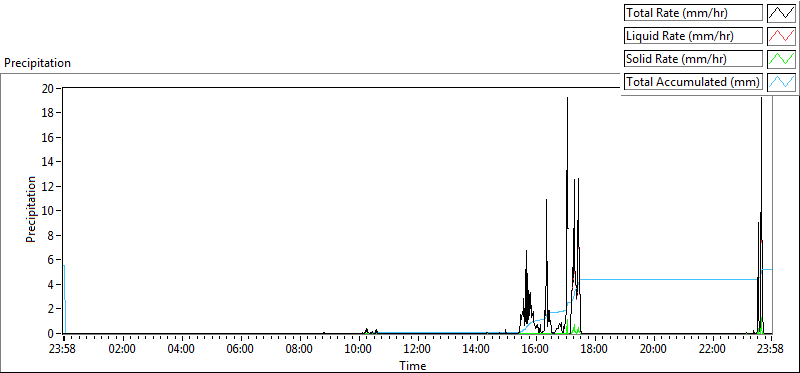Click the 02:00 time axis tick label
This screenshot has height=373, width=800.
pos(122,350)
